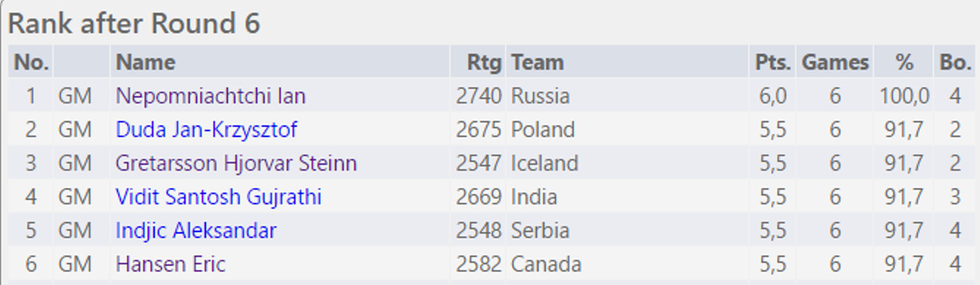Viewport: 980px width, 285px height.
Task: Open Hansen Eric player link
Action: 170,264
